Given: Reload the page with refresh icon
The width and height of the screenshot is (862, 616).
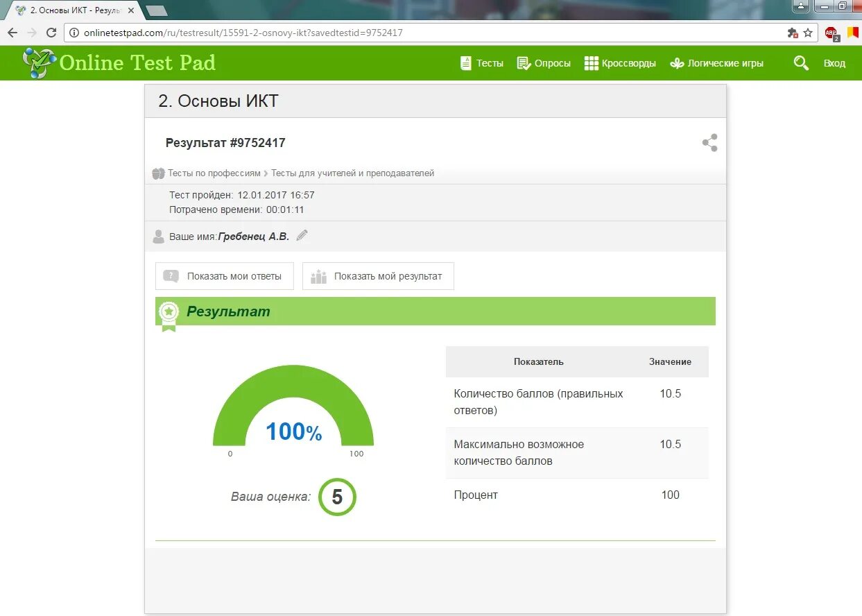Looking at the screenshot, I should coord(51,33).
